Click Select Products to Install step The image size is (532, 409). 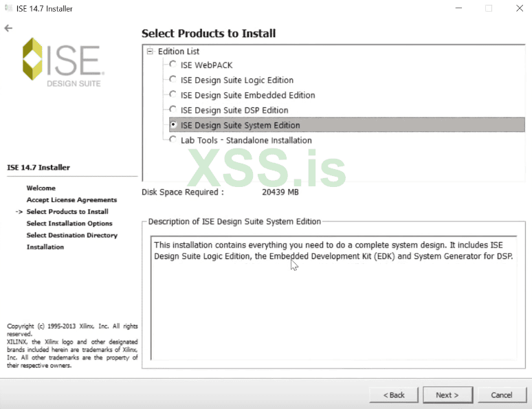point(67,212)
